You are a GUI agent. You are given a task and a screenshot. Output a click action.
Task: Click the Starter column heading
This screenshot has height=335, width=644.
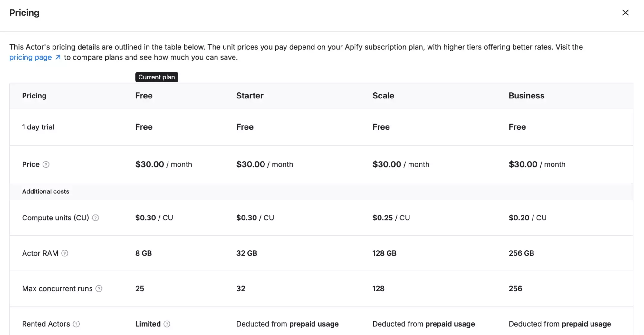(250, 96)
